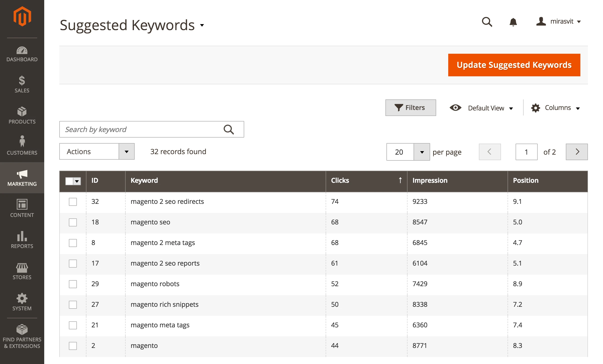
Task: Click clicks value 52
Action: [335, 284]
